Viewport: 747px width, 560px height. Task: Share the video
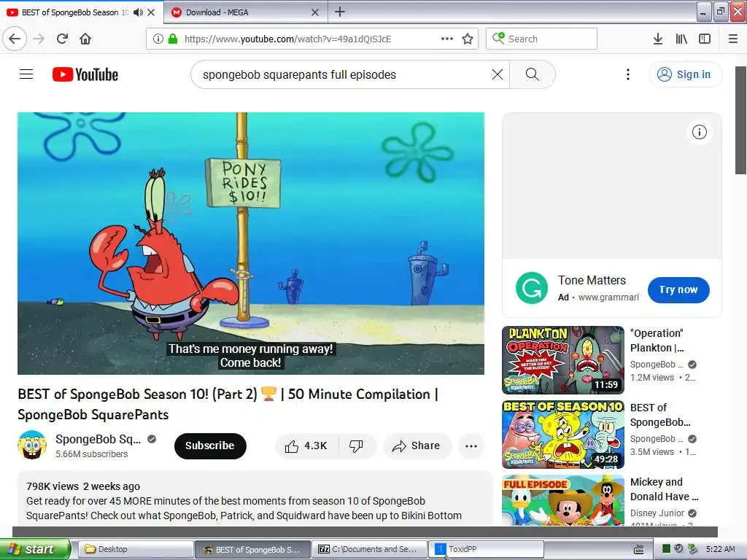coord(417,446)
